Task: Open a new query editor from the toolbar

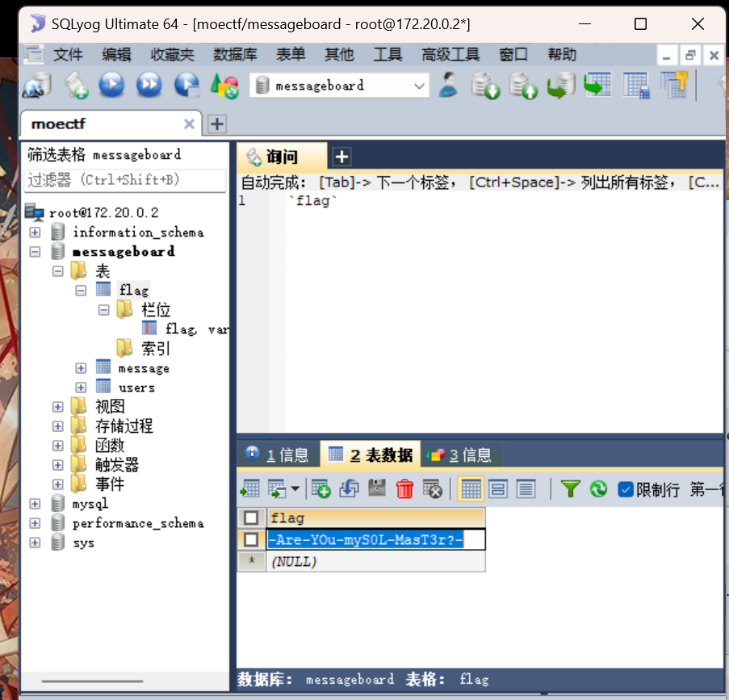Action: click(x=76, y=85)
